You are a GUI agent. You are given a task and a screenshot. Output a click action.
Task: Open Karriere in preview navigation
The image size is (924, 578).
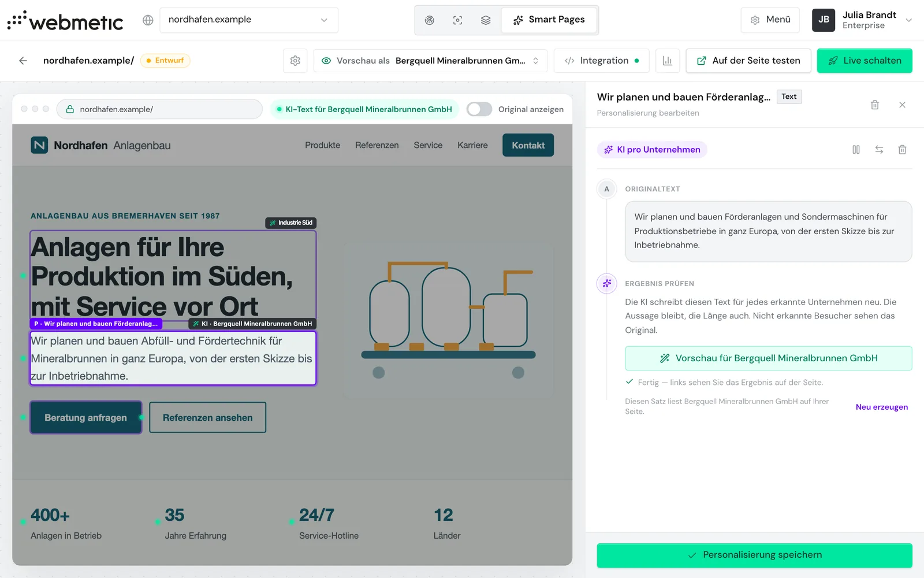coord(472,145)
